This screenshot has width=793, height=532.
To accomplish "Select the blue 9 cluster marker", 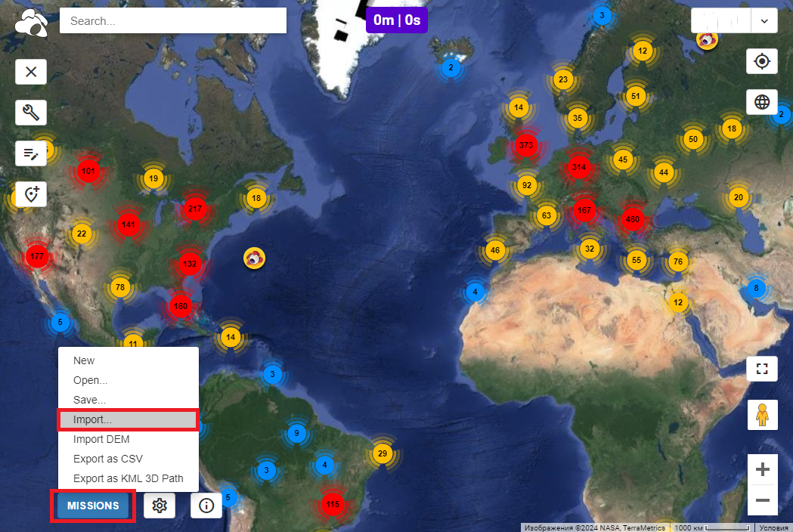I will pos(296,433).
